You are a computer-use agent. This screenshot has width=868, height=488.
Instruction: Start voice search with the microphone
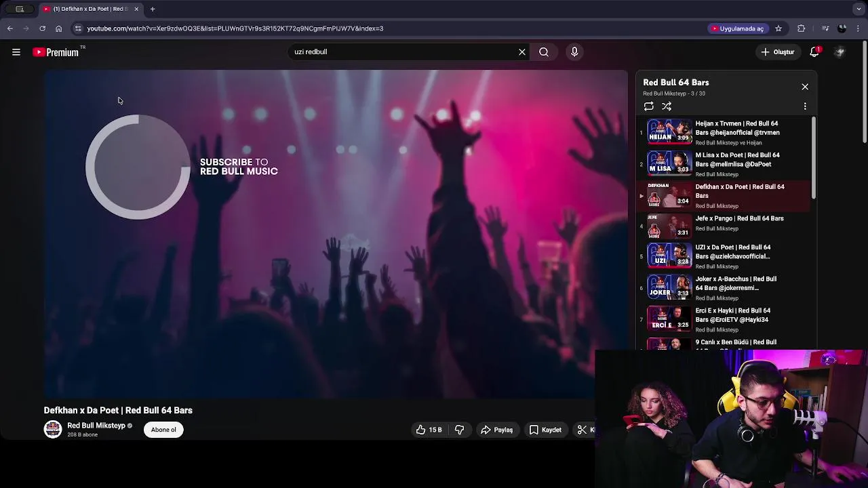coord(574,52)
